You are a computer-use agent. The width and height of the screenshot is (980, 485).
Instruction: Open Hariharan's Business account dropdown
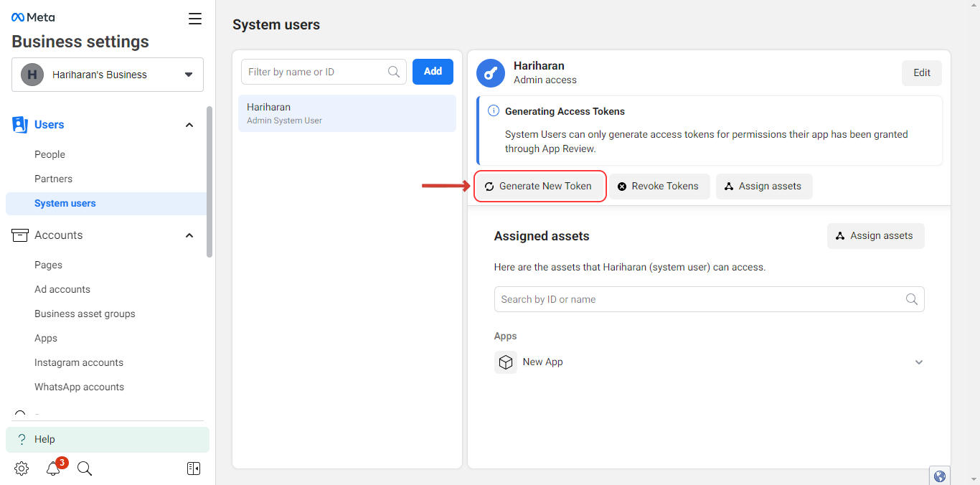coord(108,75)
